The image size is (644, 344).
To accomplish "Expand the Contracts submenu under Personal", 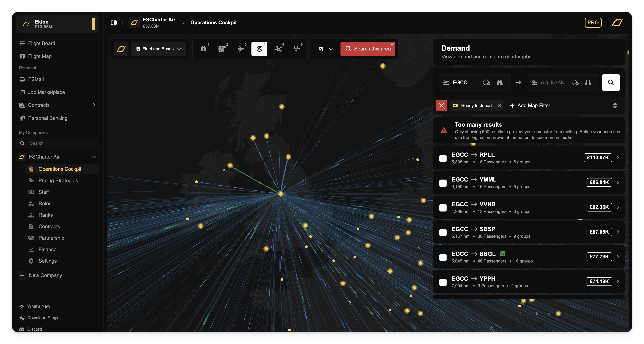I will pos(94,105).
